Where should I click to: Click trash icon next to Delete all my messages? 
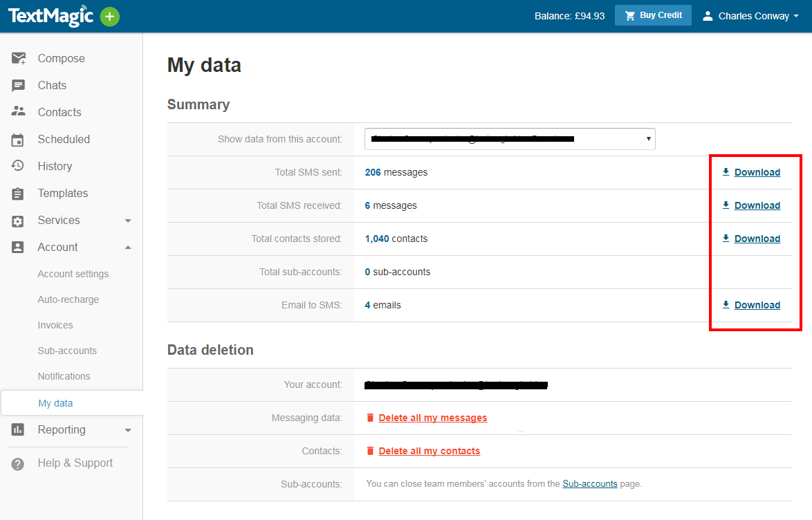point(370,418)
